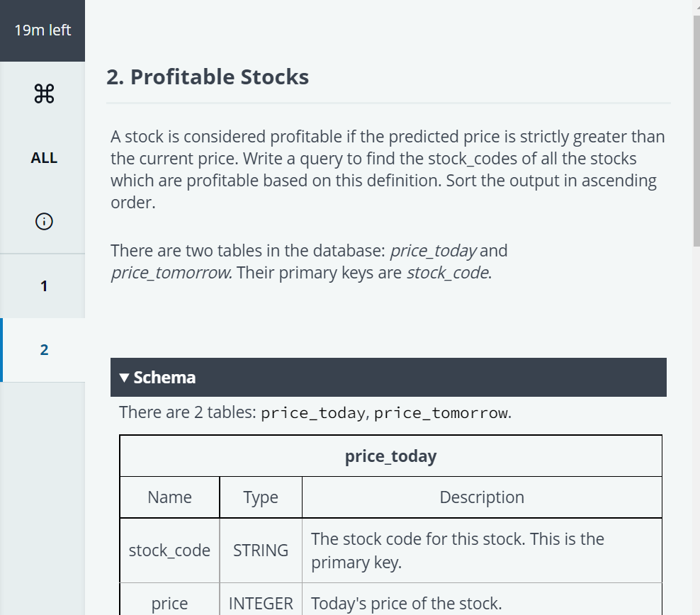Open the keyboard shortcuts (⌘) sidebar icon
The image size is (700, 615).
[x=43, y=93]
